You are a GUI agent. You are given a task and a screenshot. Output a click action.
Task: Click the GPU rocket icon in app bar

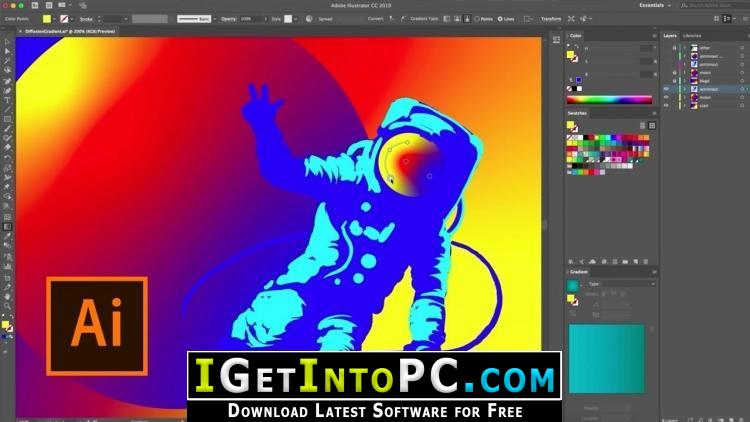(82, 5)
